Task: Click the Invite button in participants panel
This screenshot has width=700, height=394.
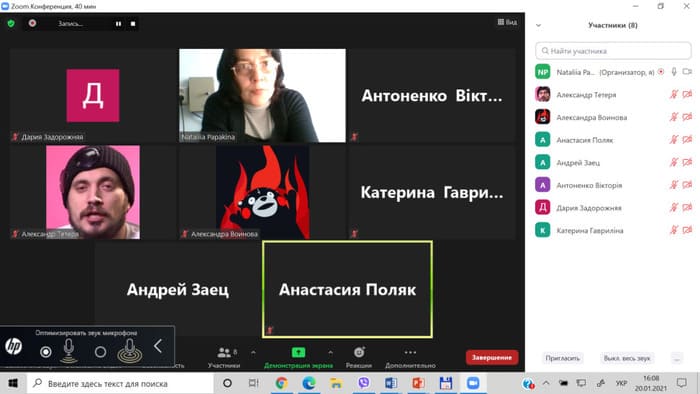Action: click(x=562, y=358)
